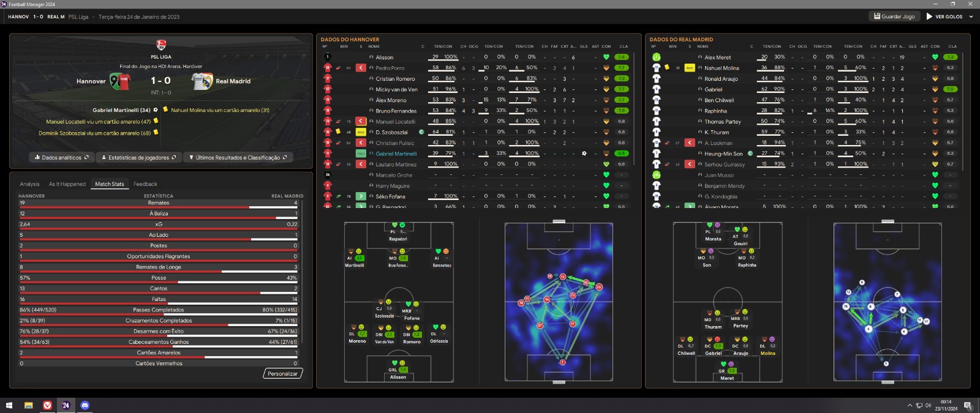980x413 pixels.
Task: Open Estatísticas de jogadores
Action: pyautogui.click(x=138, y=157)
